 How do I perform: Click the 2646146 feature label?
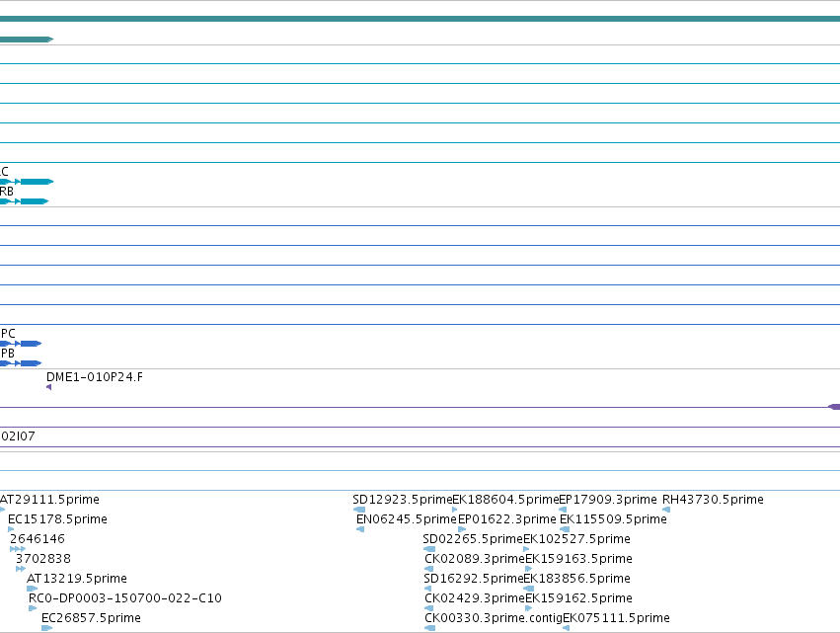[37, 538]
